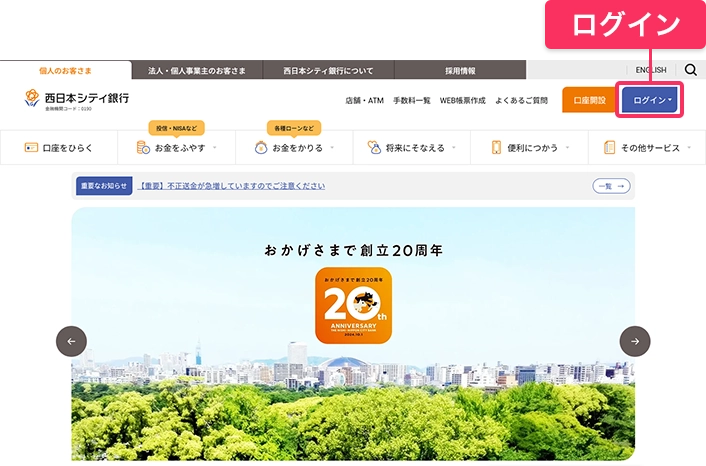The height and width of the screenshot is (466, 706).
Task: Click the 投信・NISAなど badge
Action: tap(176, 128)
